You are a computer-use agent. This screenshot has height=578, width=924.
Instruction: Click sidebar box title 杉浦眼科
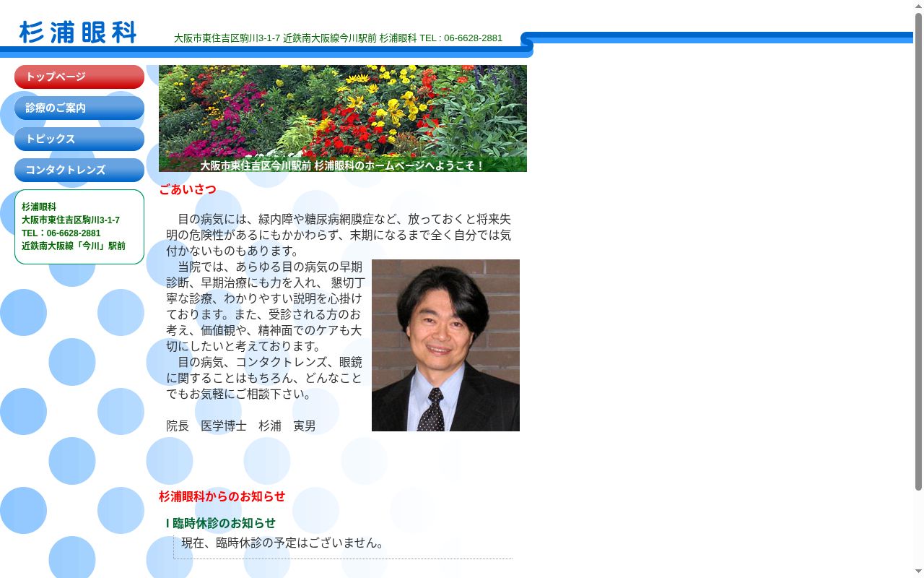[x=39, y=207]
